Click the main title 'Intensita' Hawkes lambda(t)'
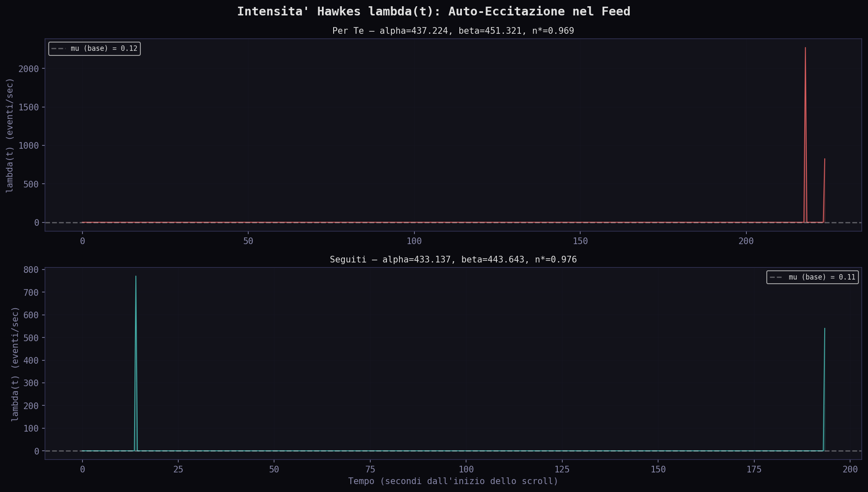This screenshot has height=492, width=868. (x=434, y=12)
